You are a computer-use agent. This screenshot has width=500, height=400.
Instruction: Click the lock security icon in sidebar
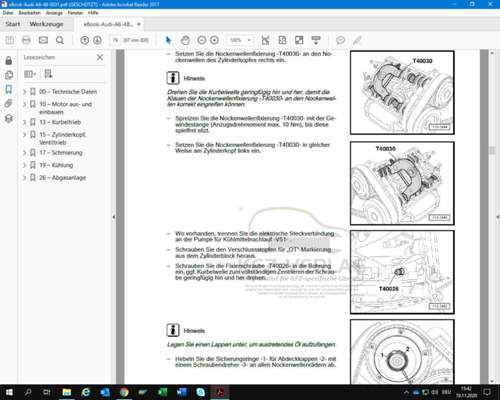[9, 60]
